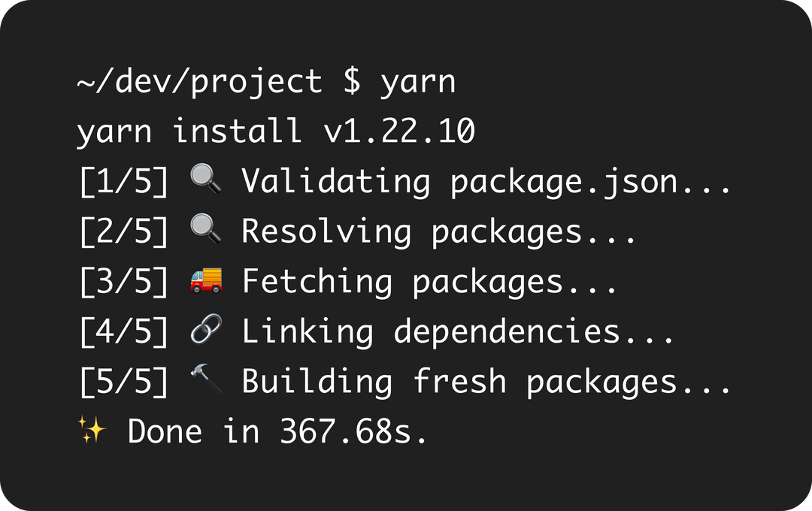Click the [3/5] step indicator
This screenshot has width=812, height=511.
click(x=123, y=282)
